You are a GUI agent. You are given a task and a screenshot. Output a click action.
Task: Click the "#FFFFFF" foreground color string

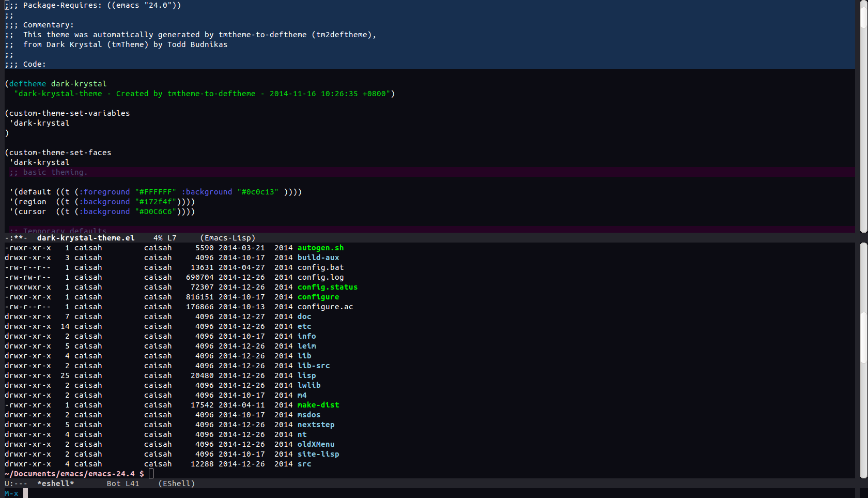pos(156,192)
